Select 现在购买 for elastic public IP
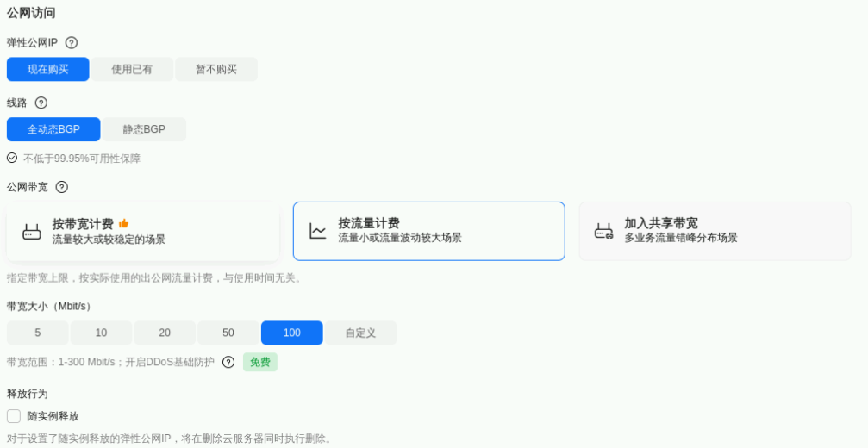The image size is (868, 448). tap(48, 70)
